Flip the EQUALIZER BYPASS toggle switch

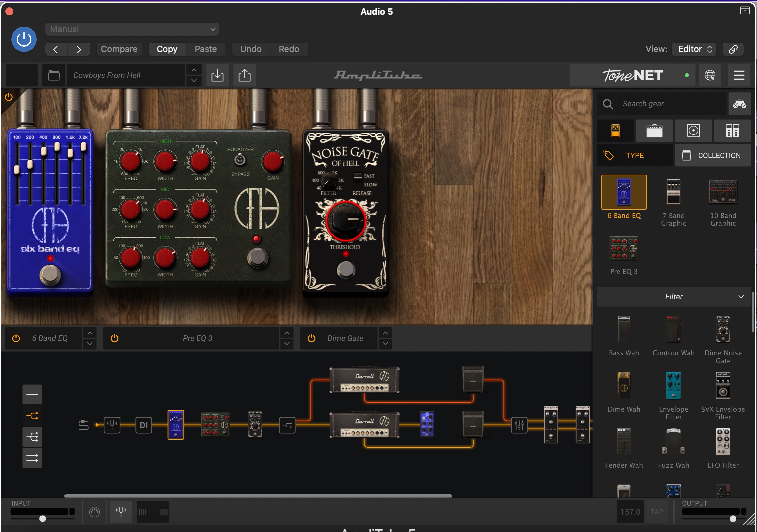(x=240, y=160)
